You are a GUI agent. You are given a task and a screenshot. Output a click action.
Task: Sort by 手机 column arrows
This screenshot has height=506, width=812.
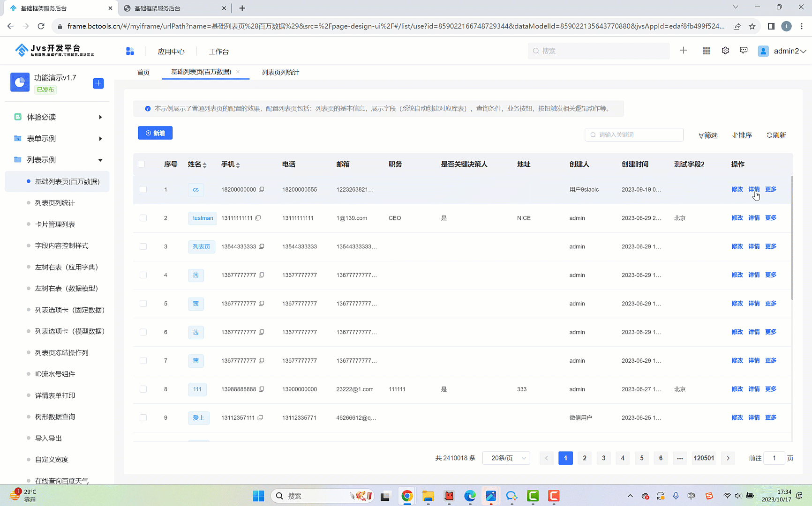pyautogui.click(x=238, y=165)
